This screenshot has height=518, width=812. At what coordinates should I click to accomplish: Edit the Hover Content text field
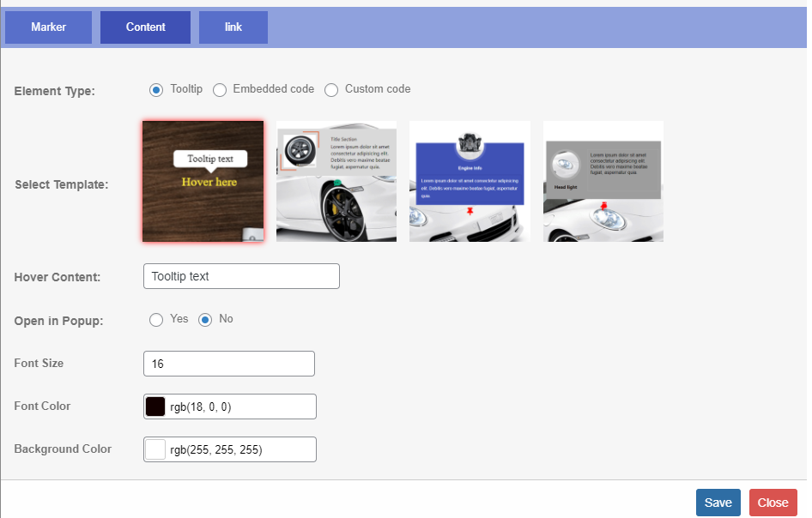tap(241, 276)
